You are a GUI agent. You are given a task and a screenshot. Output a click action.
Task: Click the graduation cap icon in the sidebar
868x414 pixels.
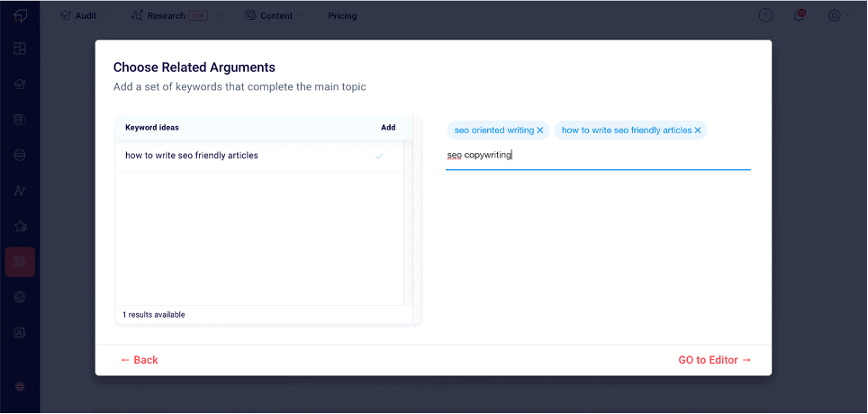pos(20,84)
